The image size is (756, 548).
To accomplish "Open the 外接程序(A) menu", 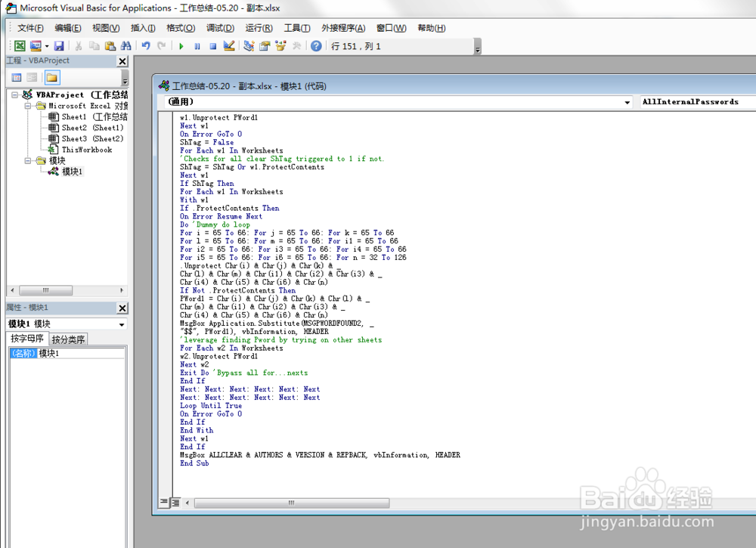I will [x=343, y=28].
